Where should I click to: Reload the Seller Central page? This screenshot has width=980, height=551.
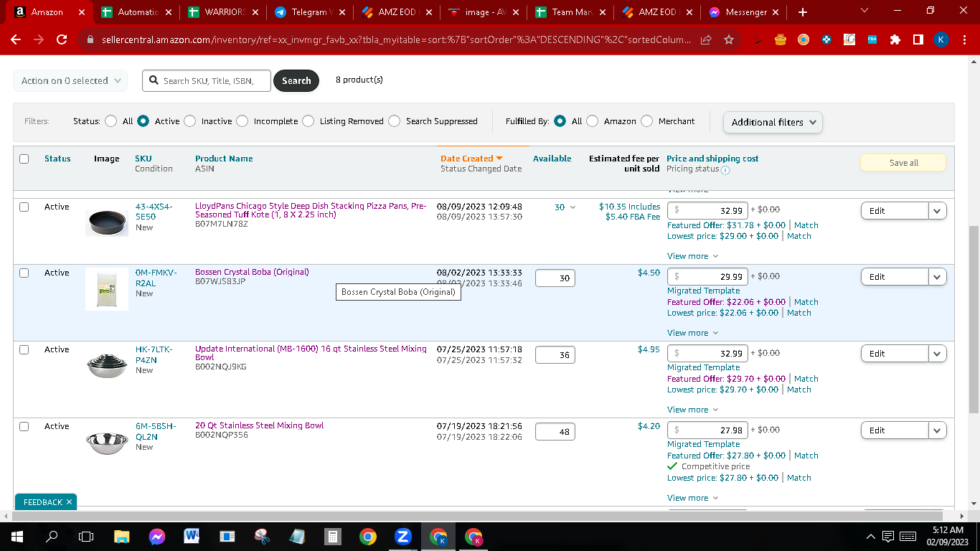coord(62,40)
